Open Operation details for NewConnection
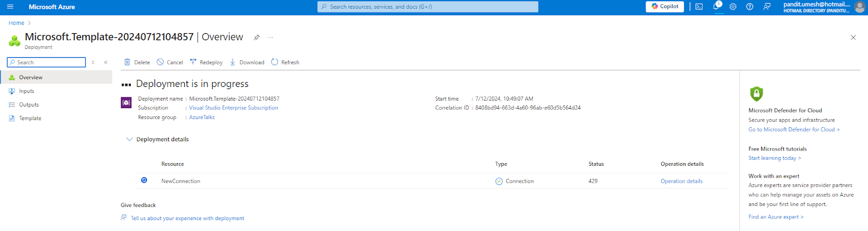 (x=681, y=181)
